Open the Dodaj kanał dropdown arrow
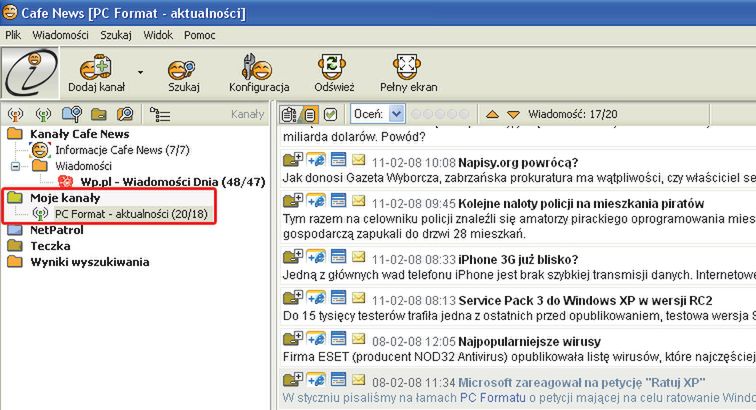The image size is (756, 410). [x=140, y=72]
